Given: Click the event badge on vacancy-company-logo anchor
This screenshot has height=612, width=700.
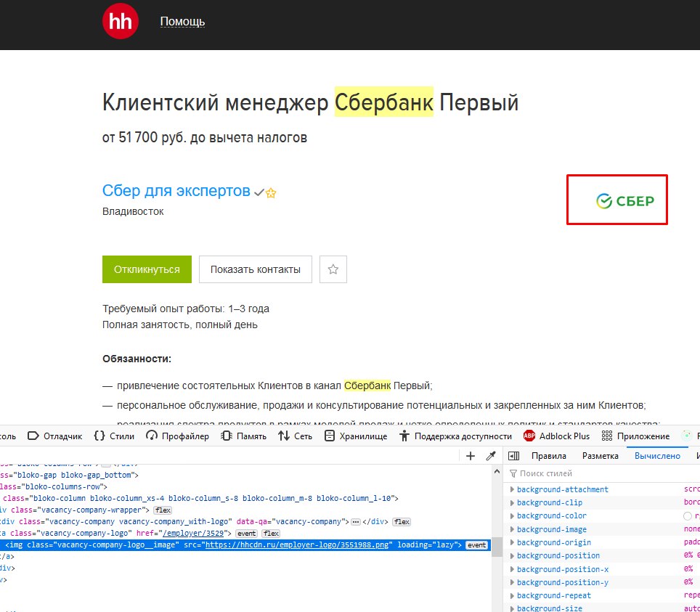Looking at the screenshot, I should pyautogui.click(x=246, y=533).
